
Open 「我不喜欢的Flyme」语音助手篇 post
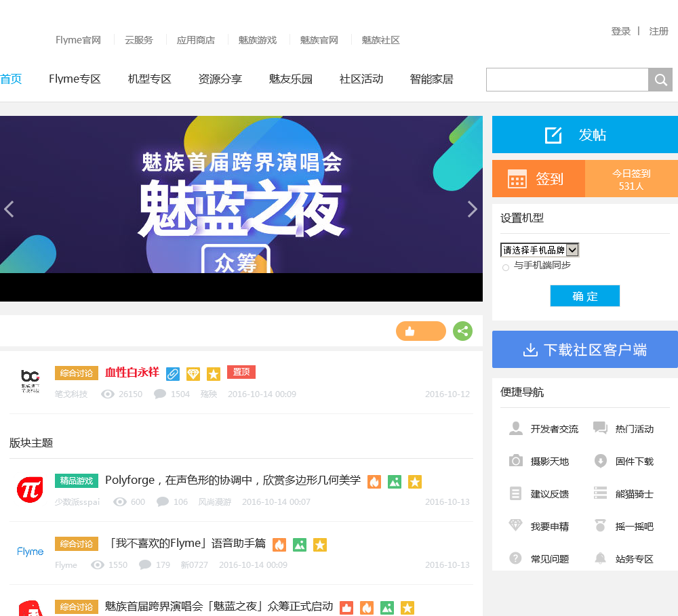click(186, 543)
